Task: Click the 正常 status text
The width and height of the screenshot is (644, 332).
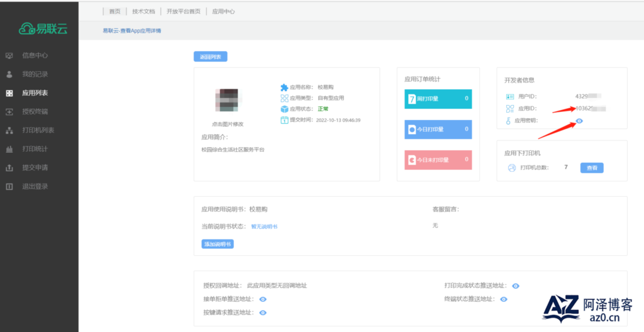Action: coord(323,109)
